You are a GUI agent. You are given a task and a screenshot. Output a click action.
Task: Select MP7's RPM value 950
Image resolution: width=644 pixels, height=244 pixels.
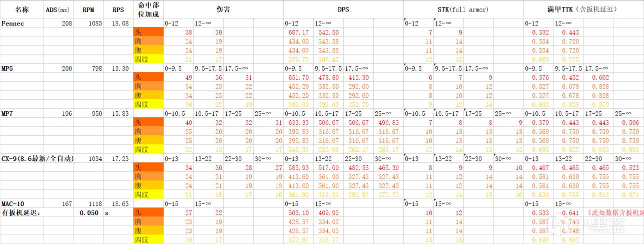pos(97,113)
